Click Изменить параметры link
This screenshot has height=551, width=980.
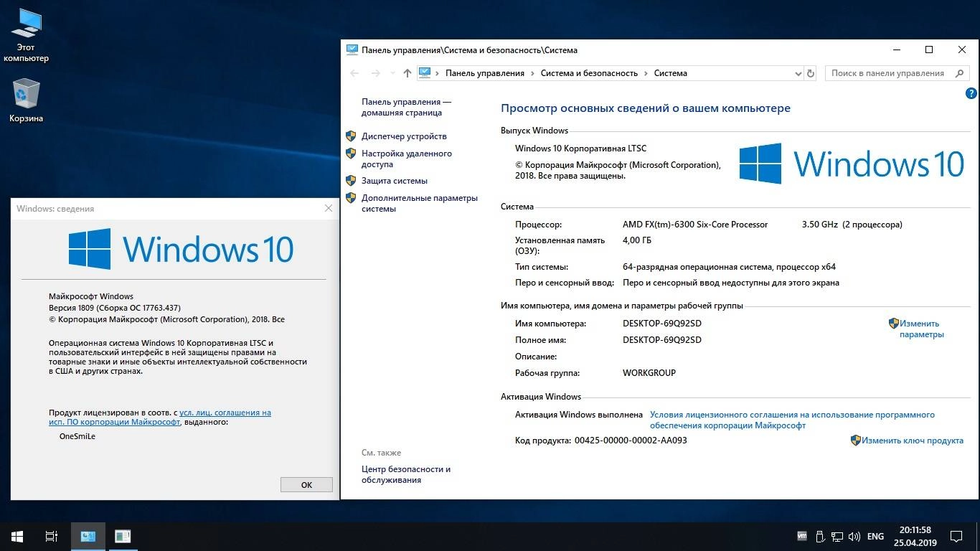(922, 329)
